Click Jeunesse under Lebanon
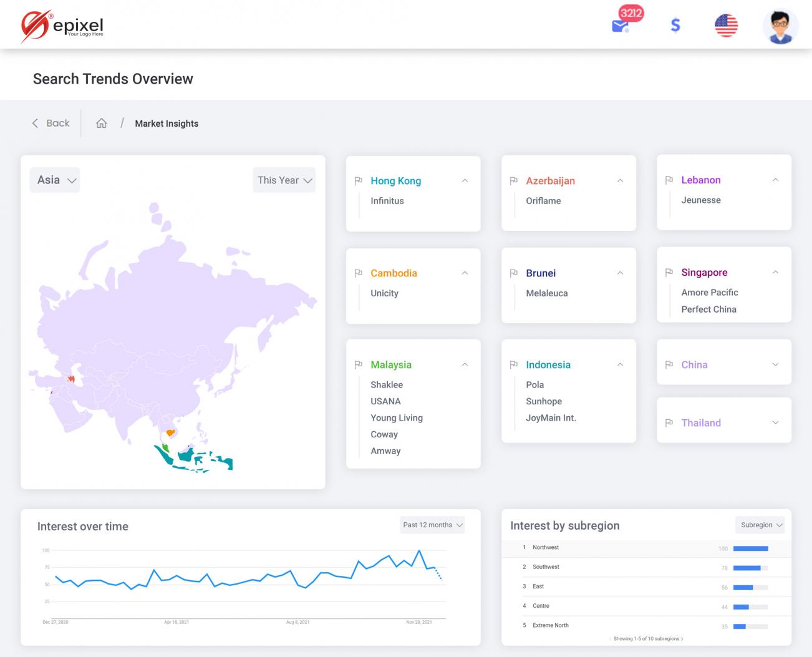 tap(701, 200)
